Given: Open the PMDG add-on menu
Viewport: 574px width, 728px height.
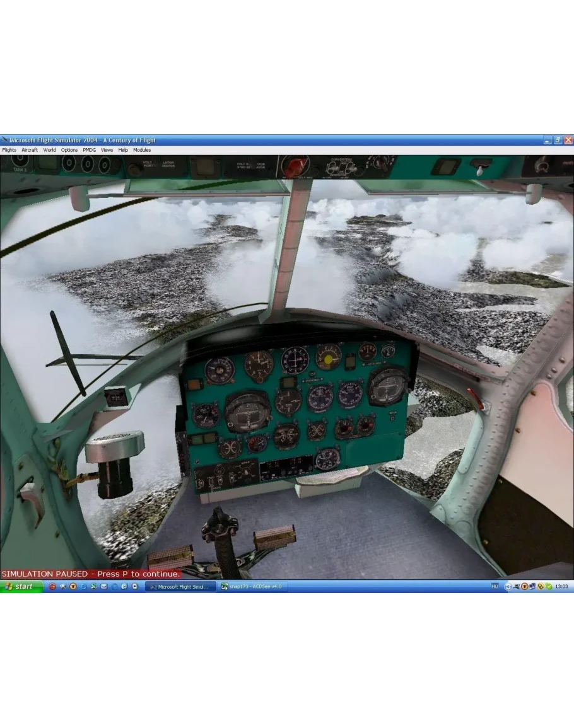Looking at the screenshot, I should 90,150.
